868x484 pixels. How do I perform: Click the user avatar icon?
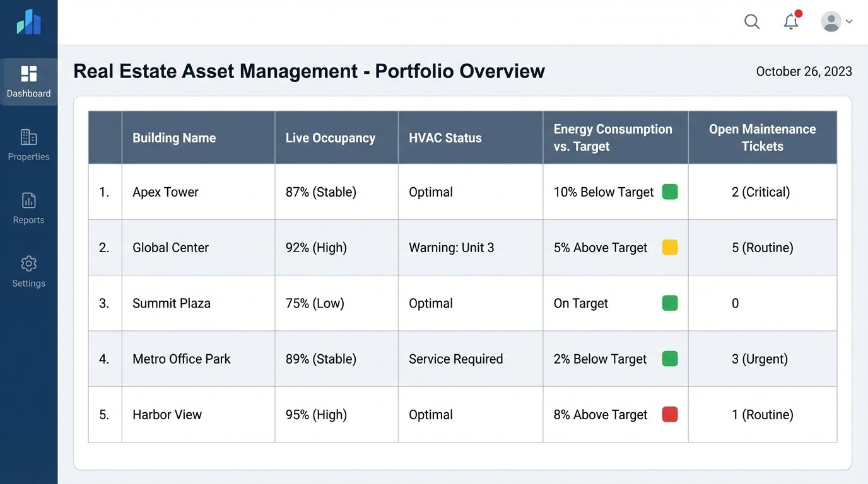tap(831, 22)
